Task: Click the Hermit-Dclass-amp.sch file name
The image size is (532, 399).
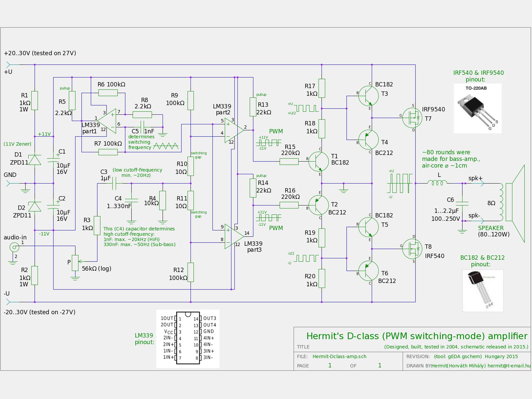Action: click(x=339, y=356)
